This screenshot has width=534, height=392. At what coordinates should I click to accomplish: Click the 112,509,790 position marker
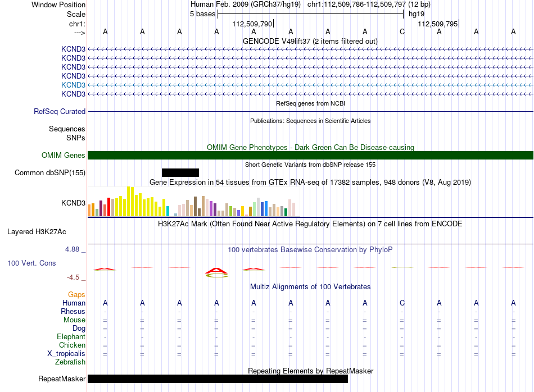(x=252, y=24)
